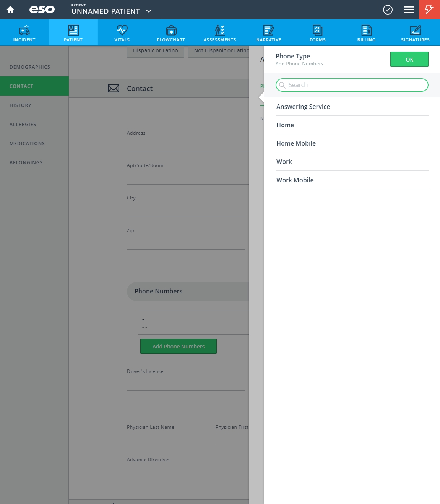Viewport: 440px width, 504px height.
Task: Open the record validation checkmark icon
Action: [387, 10]
